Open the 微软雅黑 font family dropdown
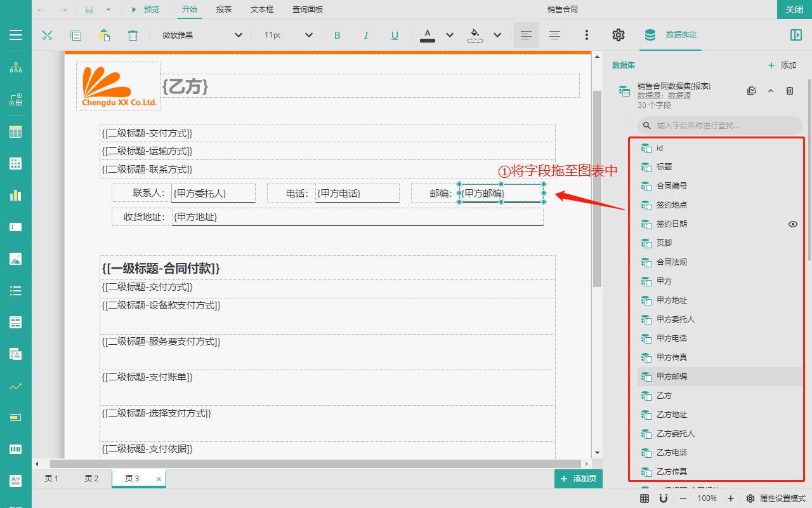The image size is (812, 508). (202, 35)
